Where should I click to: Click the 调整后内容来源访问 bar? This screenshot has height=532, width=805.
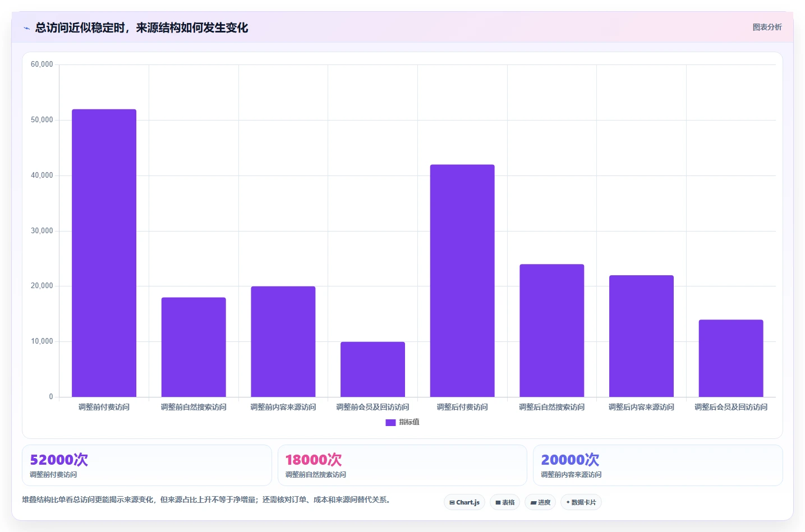[x=641, y=336]
